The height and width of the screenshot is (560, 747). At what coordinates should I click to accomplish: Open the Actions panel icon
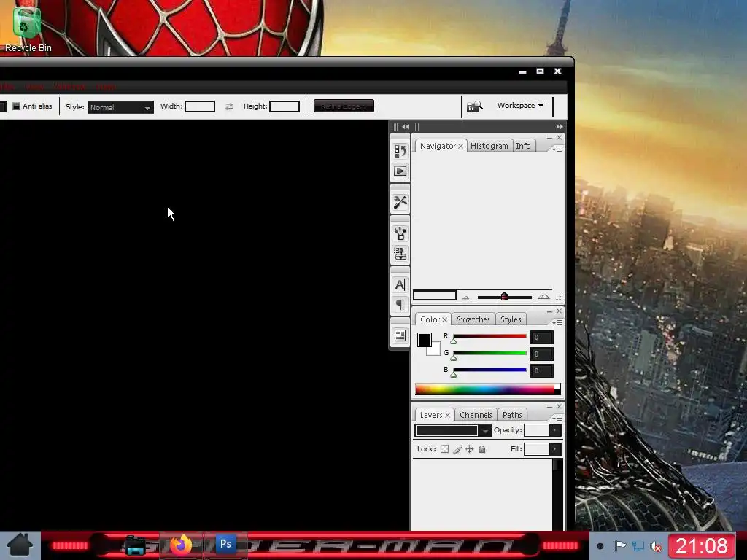400,171
